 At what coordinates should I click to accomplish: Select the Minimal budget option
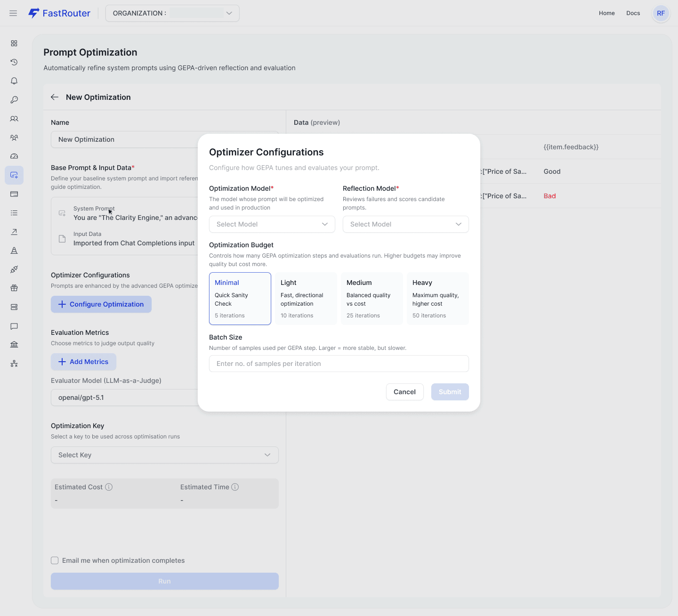[x=240, y=299]
